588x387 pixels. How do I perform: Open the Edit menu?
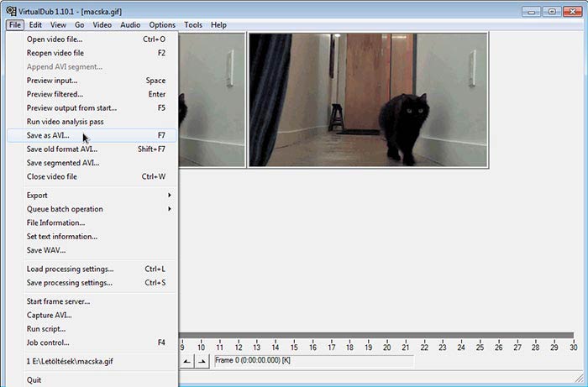pyautogui.click(x=35, y=25)
